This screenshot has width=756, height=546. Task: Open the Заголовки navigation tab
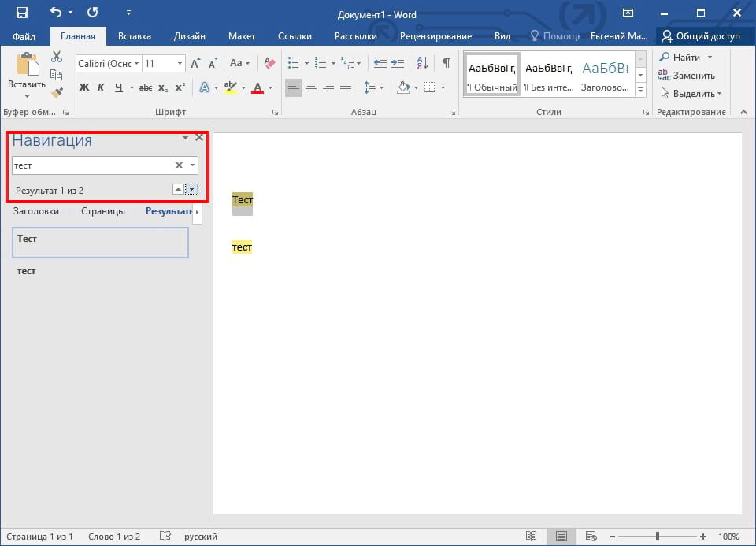point(36,211)
